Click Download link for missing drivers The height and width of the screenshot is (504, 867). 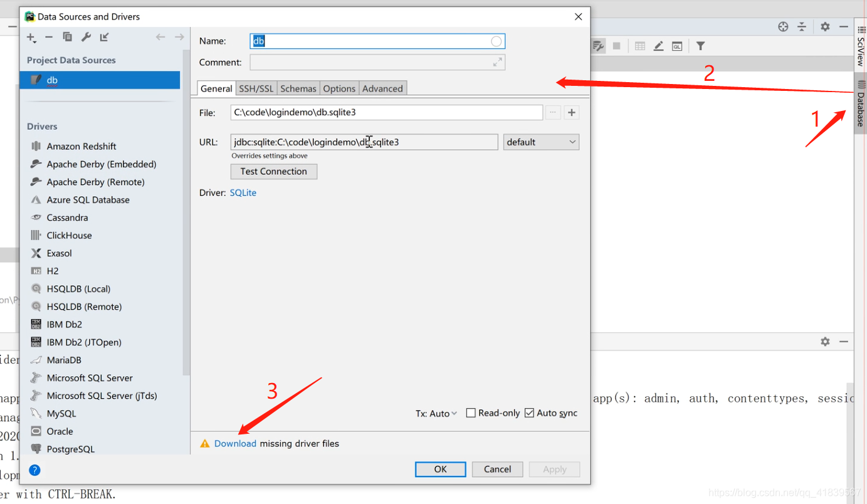coord(235,443)
